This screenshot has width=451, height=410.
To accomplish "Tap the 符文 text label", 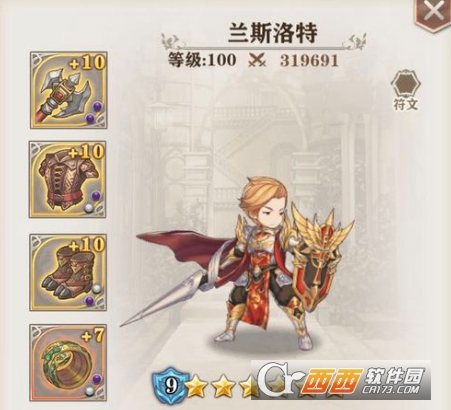I will 406,105.
